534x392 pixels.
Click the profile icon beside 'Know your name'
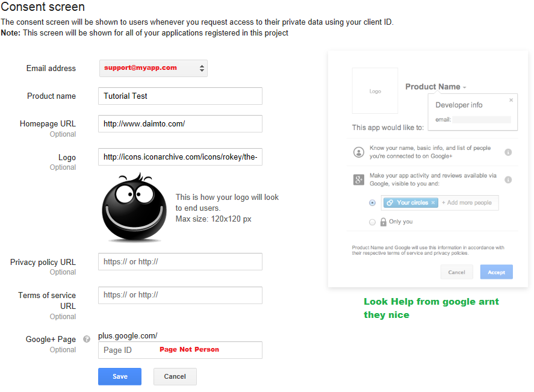(358, 152)
